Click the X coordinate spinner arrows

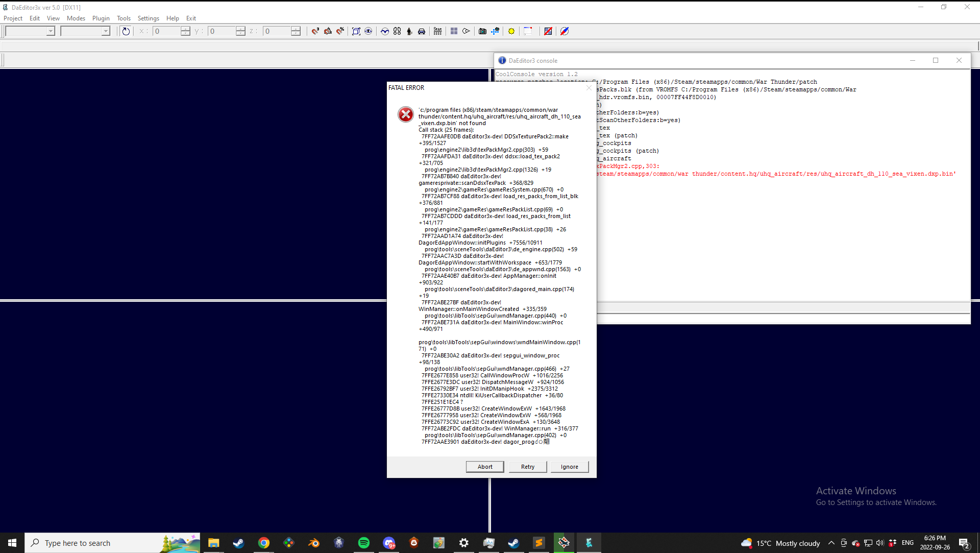[185, 31]
